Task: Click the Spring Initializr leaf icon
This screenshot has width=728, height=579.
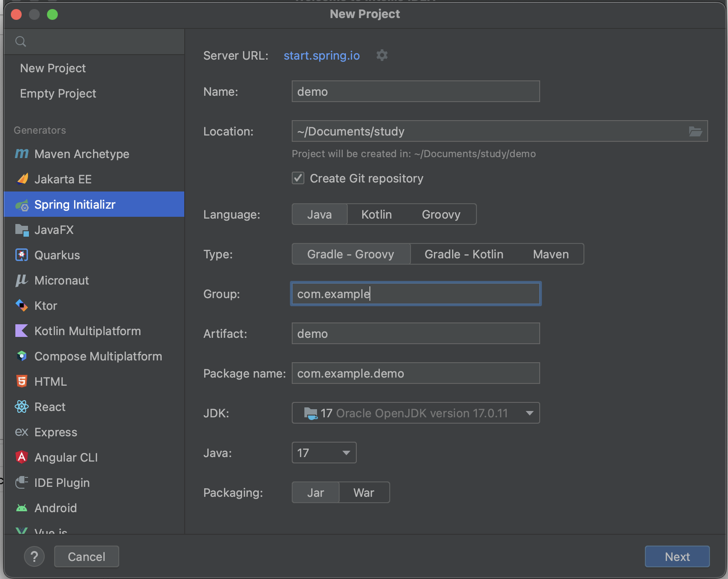Action: click(22, 205)
